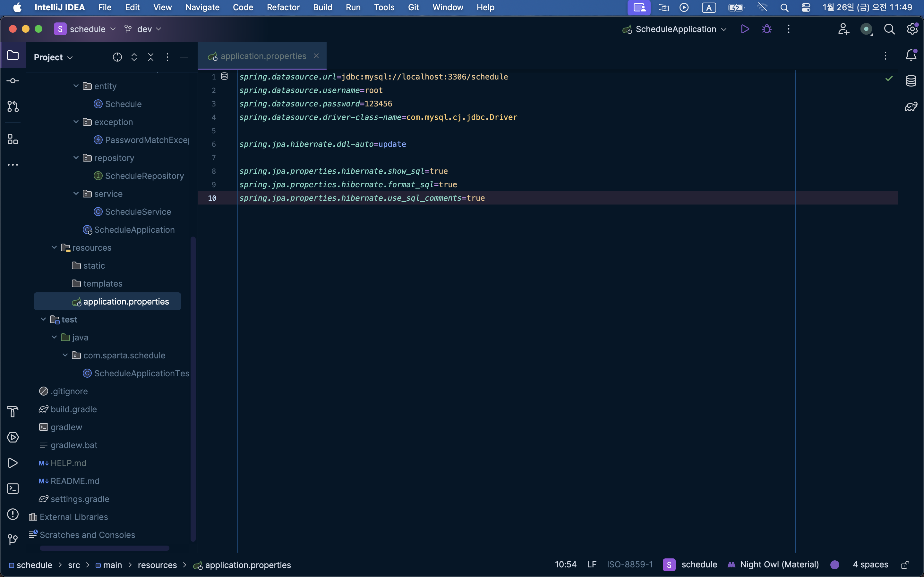Click the Night Owl (Material) theme label

coord(779,564)
